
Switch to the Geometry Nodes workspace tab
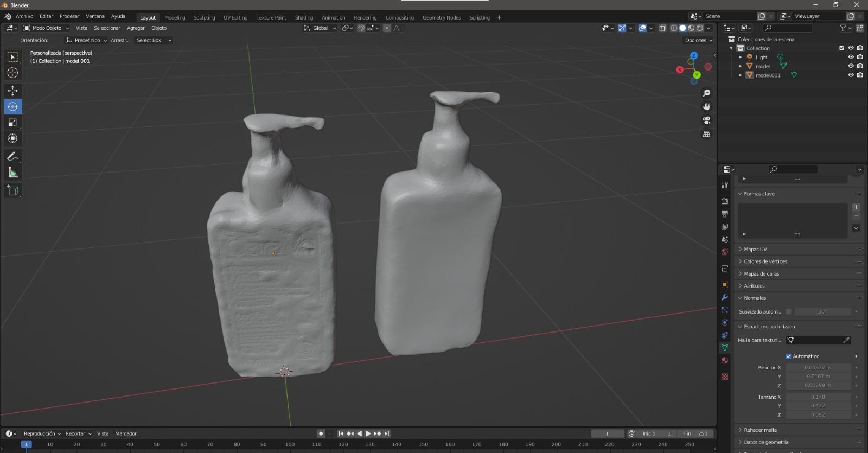442,17
